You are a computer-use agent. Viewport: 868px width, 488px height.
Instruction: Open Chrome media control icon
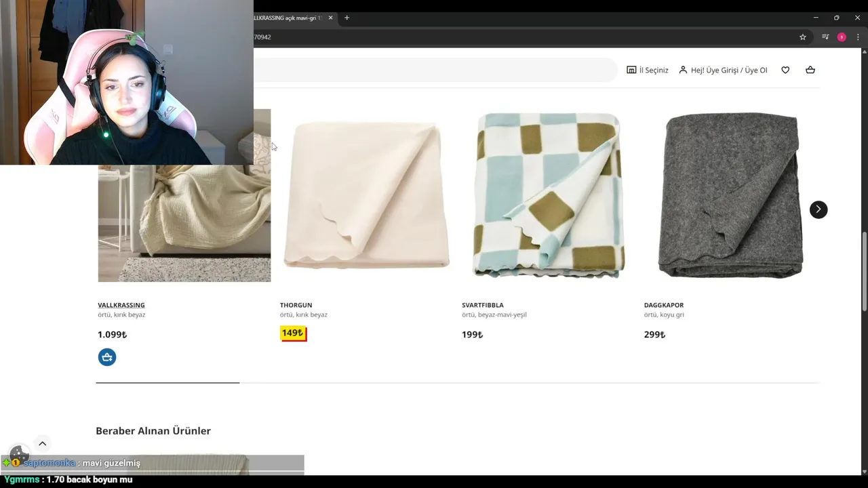tap(825, 37)
